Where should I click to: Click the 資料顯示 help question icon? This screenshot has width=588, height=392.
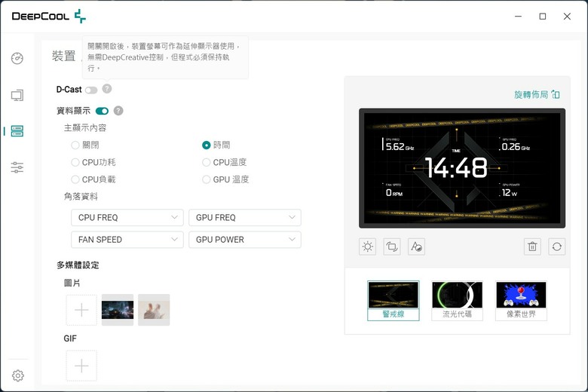118,111
